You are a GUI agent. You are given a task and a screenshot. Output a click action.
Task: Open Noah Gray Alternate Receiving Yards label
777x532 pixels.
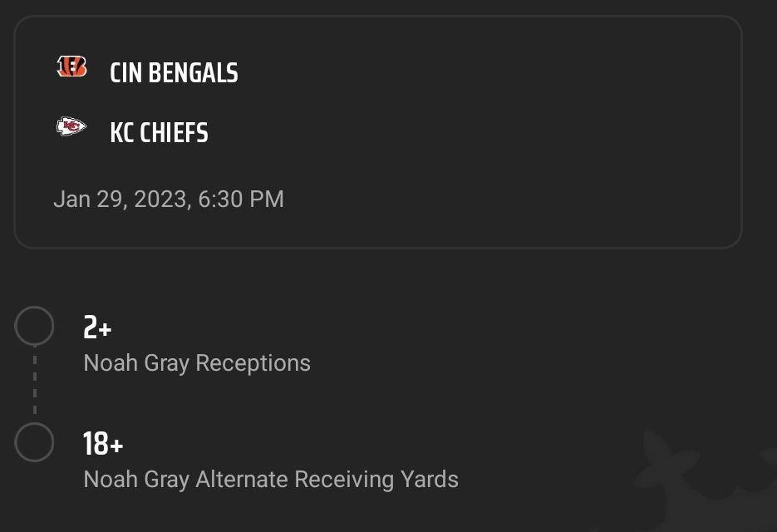[271, 480]
